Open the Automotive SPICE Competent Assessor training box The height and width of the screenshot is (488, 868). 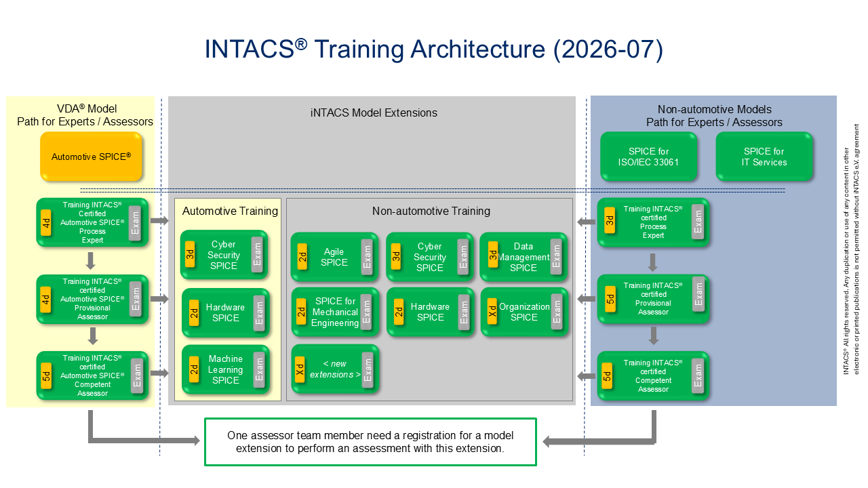[x=92, y=375]
